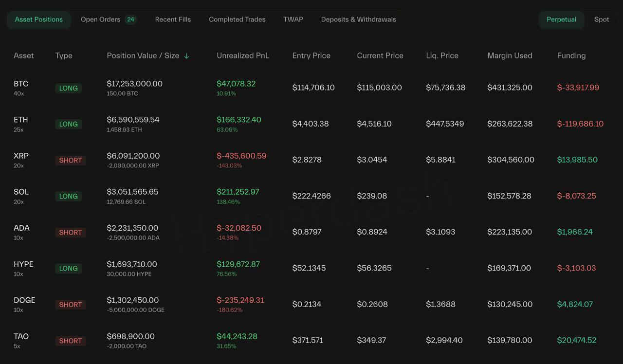Click the SHORT badge in DOGE row
This screenshot has width=623, height=364.
point(70,305)
